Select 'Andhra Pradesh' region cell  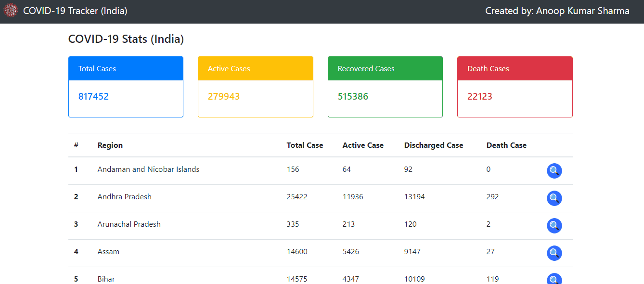click(x=125, y=197)
